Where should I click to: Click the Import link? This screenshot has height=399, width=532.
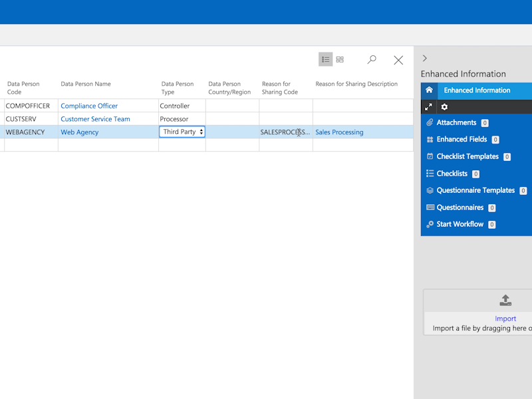(x=505, y=319)
